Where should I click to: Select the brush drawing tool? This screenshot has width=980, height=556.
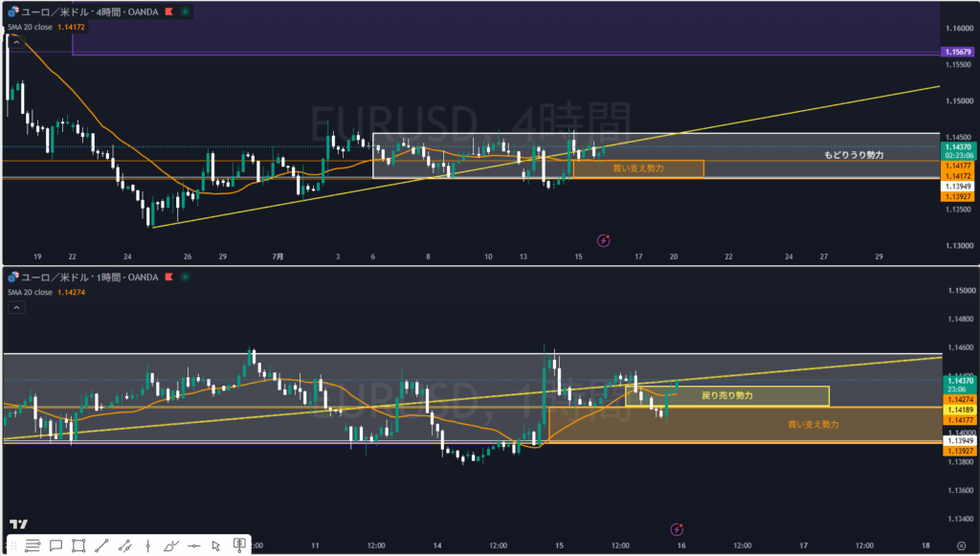click(x=170, y=545)
